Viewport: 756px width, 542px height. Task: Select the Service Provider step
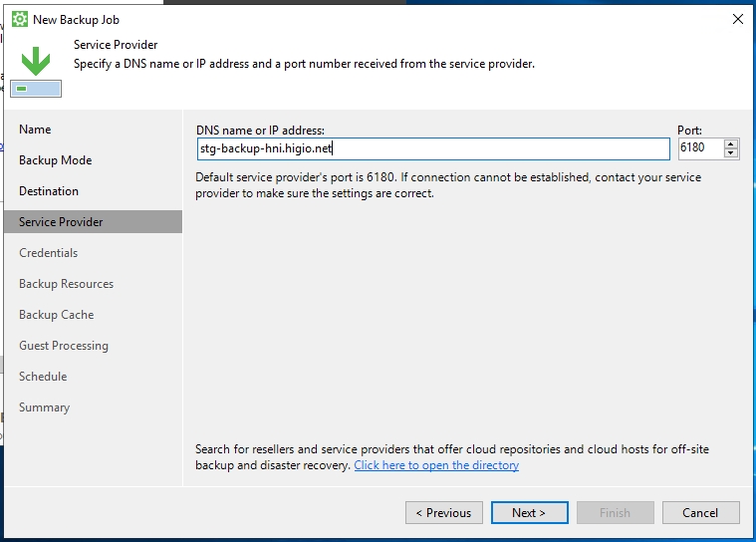coord(61,222)
